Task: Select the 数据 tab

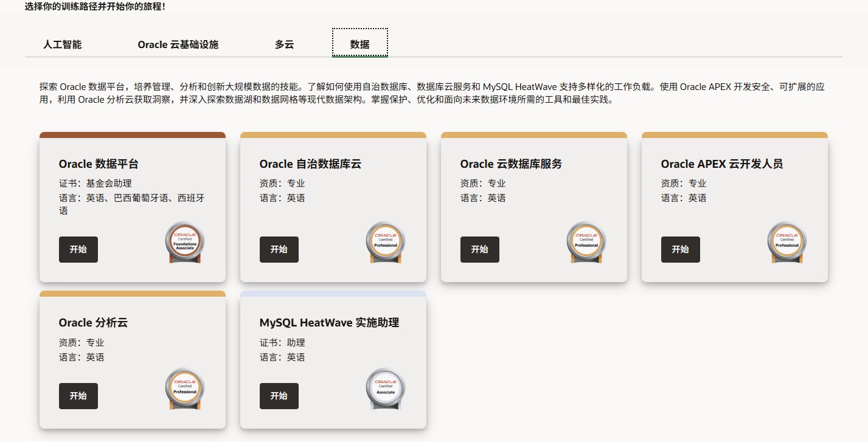Action: 359,44
